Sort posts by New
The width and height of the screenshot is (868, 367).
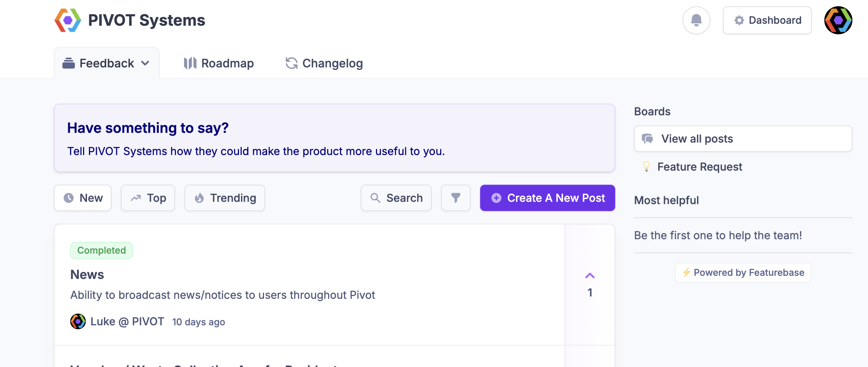83,198
